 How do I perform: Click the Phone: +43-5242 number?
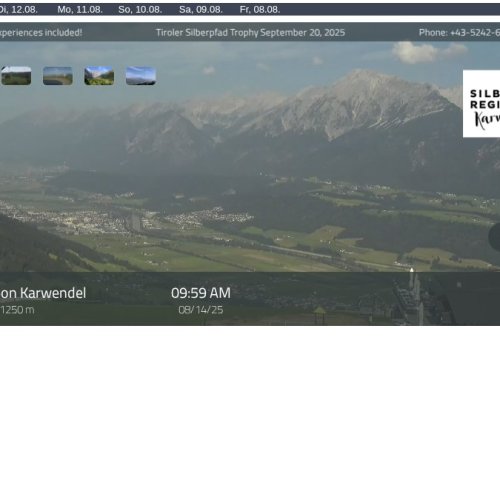(x=459, y=33)
